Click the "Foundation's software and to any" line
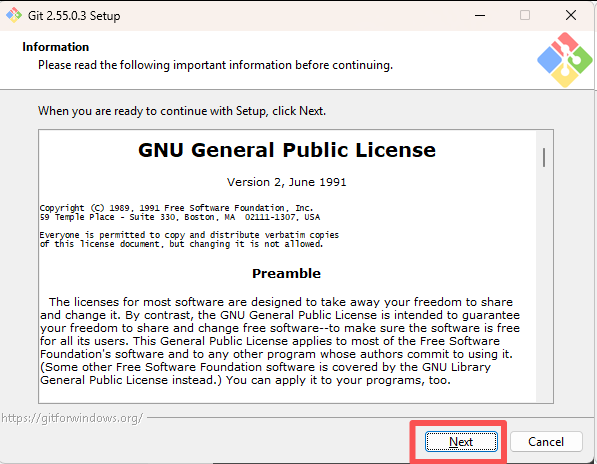 276,354
